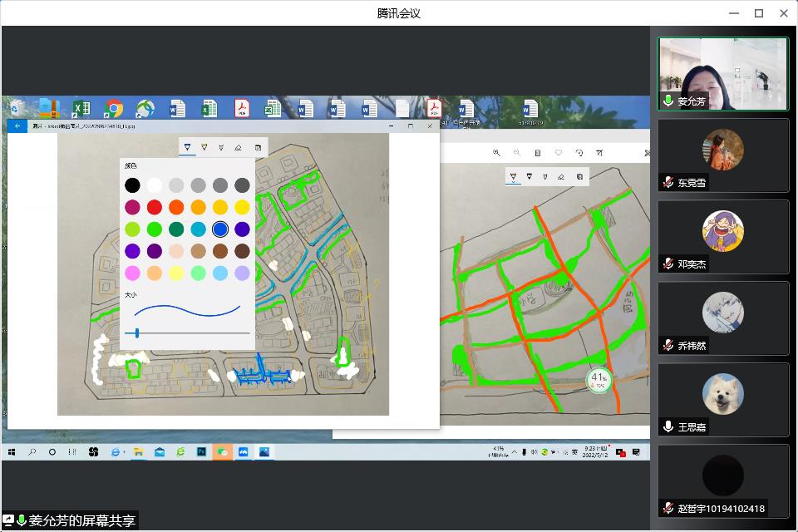Click the heart favorite icon in right Photos window
The image size is (798, 532).
[559, 153]
